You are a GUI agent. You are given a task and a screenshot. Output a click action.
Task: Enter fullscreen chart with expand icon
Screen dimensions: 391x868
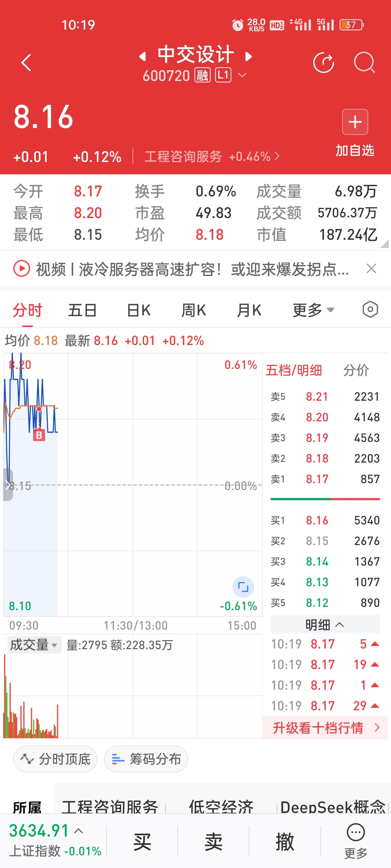[243, 587]
